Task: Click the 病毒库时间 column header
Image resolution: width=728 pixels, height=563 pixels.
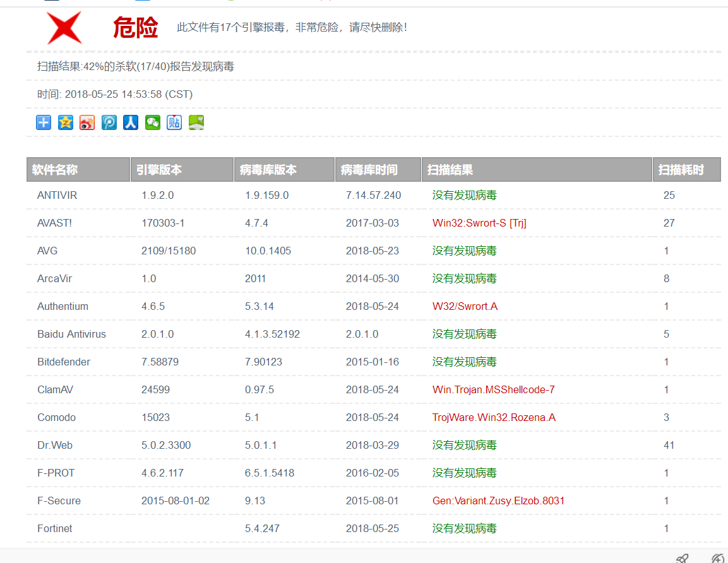Action: coord(378,169)
